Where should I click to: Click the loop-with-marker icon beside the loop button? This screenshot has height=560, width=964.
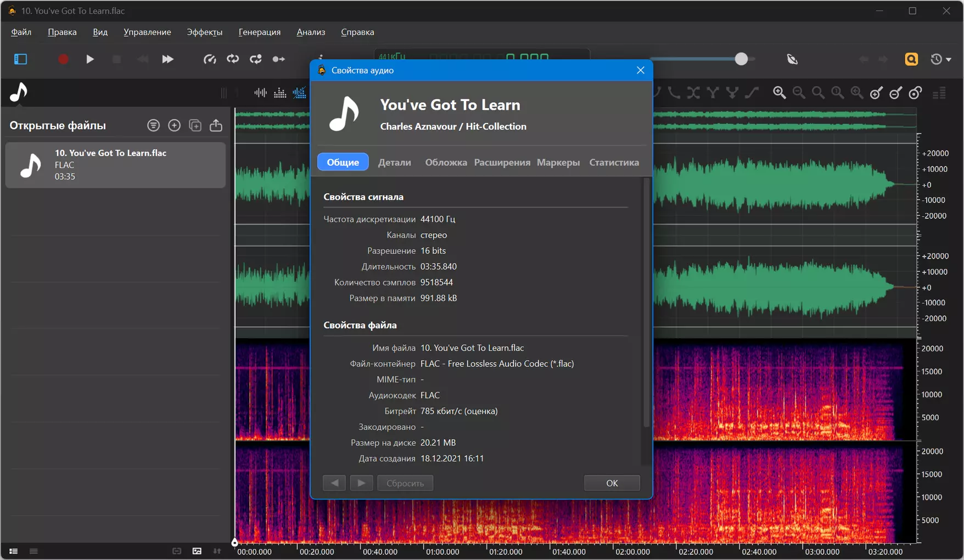coord(256,59)
